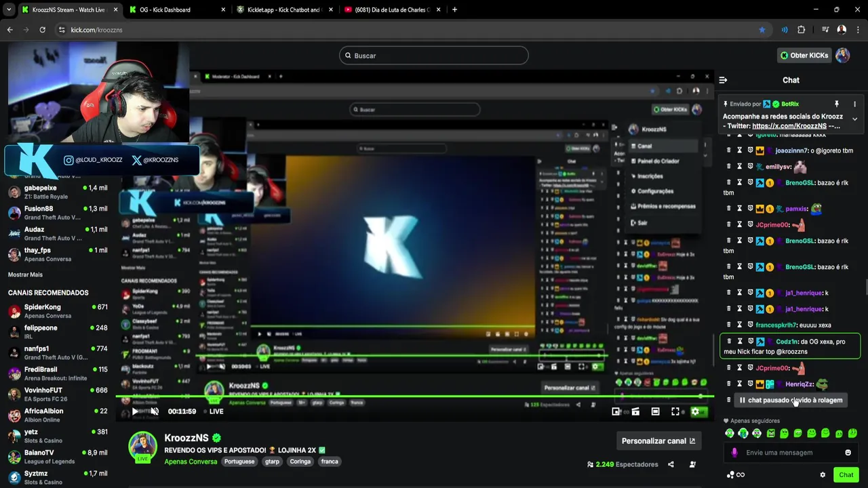868x488 pixels.
Task: Ban user HenriqZz with shield icon
Action: click(x=750, y=384)
